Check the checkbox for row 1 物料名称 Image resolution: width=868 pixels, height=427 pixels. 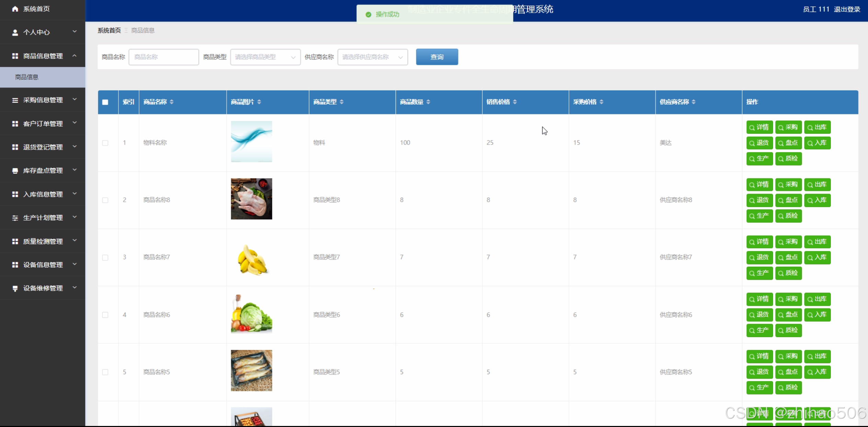(x=105, y=143)
